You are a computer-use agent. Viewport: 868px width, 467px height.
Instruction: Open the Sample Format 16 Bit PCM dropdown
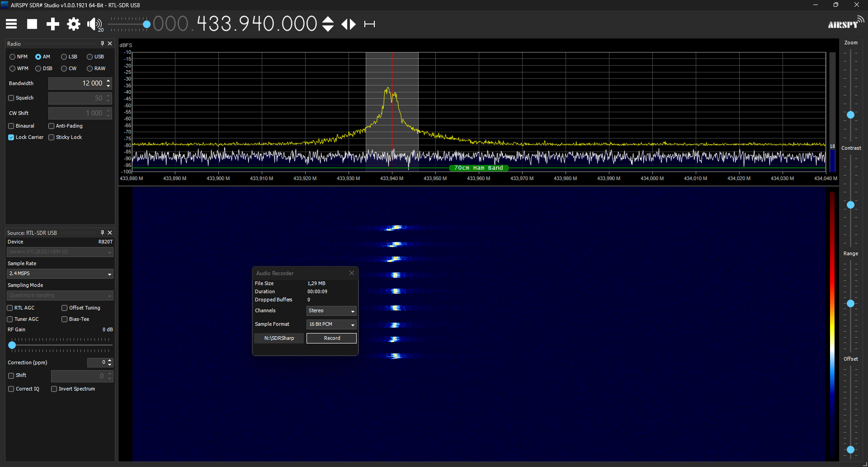[x=331, y=324]
